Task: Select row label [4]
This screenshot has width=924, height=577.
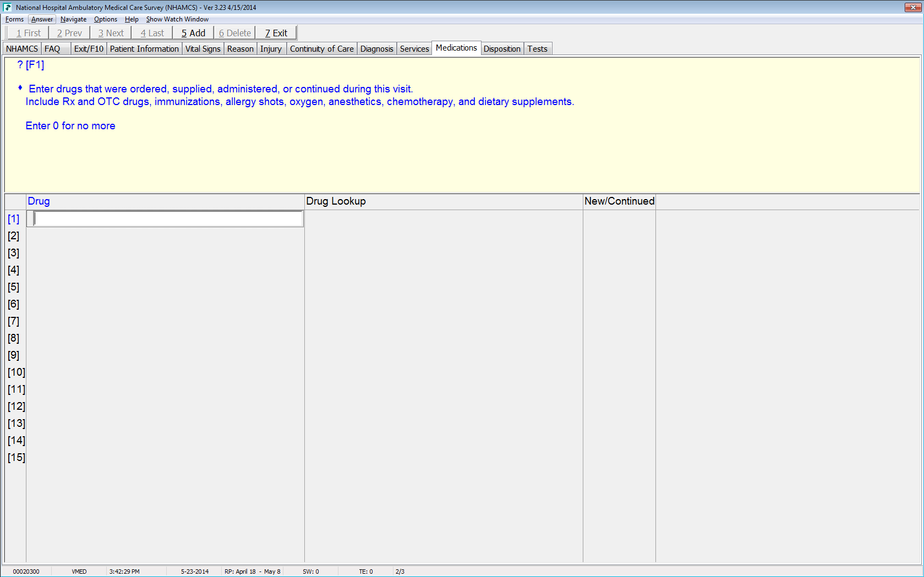Action: (14, 270)
